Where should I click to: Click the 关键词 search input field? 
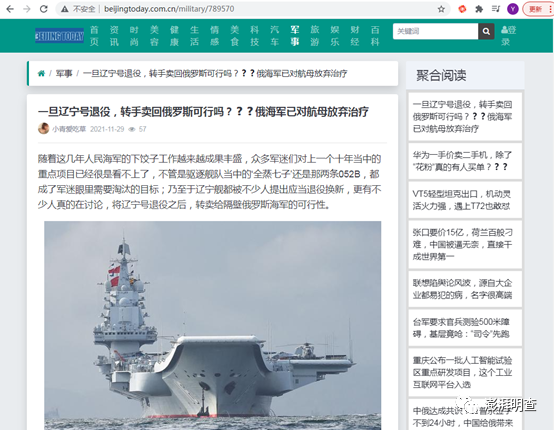coord(435,31)
